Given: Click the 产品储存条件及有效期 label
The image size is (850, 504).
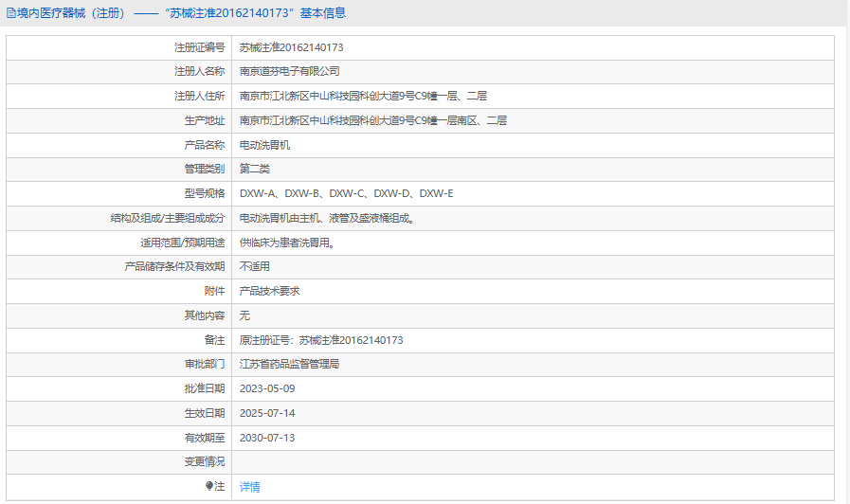Looking at the screenshot, I should tap(174, 266).
